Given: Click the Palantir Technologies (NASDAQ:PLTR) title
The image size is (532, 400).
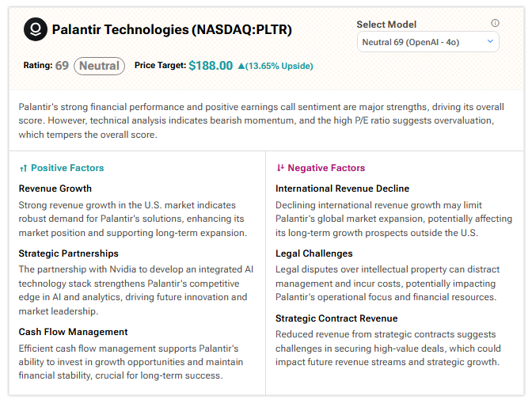Looking at the screenshot, I should (x=172, y=30).
